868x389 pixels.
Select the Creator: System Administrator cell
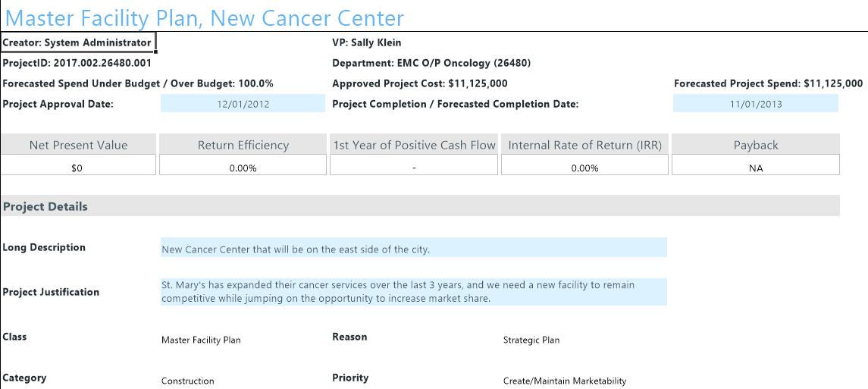point(77,43)
